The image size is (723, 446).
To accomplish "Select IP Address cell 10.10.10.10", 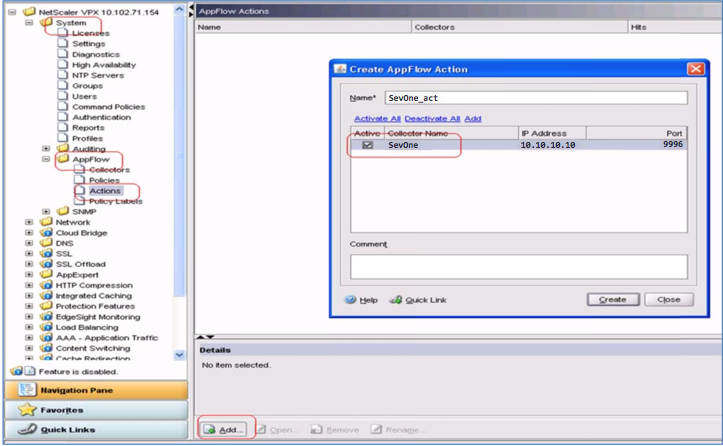I will coord(548,145).
